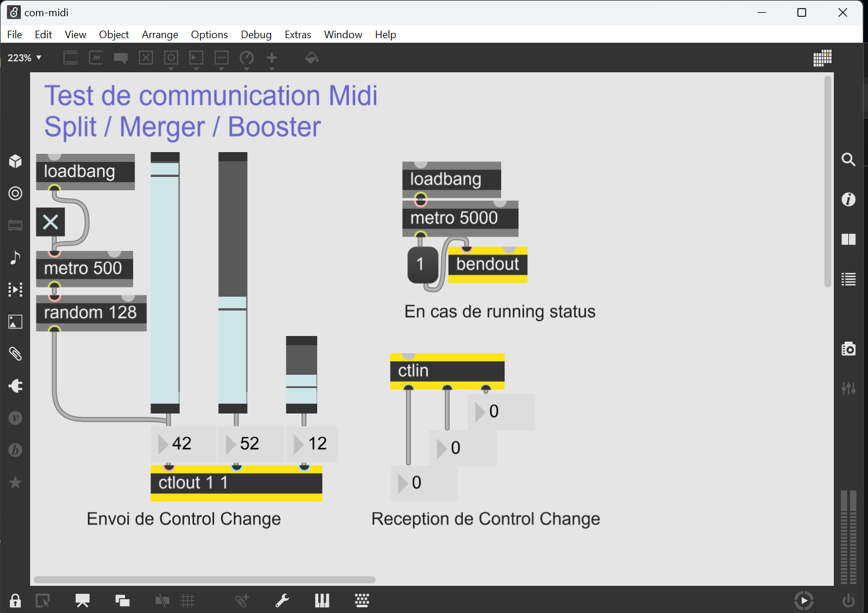868x613 pixels.
Task: Open the transport play icon at bottom
Action: [x=804, y=601]
